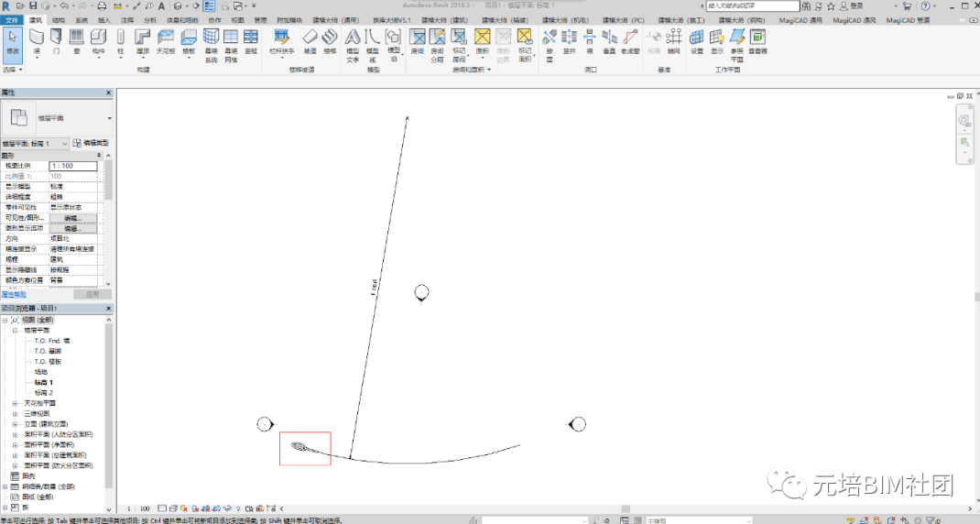This screenshot has width=980, height=524.
Task: Select the 竖梃 (Mullion) tool
Action: point(251,42)
